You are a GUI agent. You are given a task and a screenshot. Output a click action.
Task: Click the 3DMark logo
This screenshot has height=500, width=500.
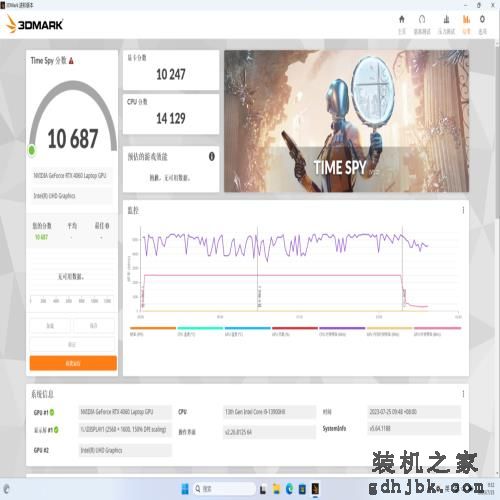[35, 25]
